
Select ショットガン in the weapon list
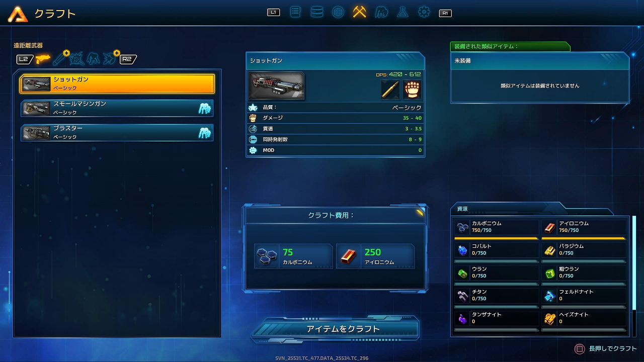pos(117,83)
